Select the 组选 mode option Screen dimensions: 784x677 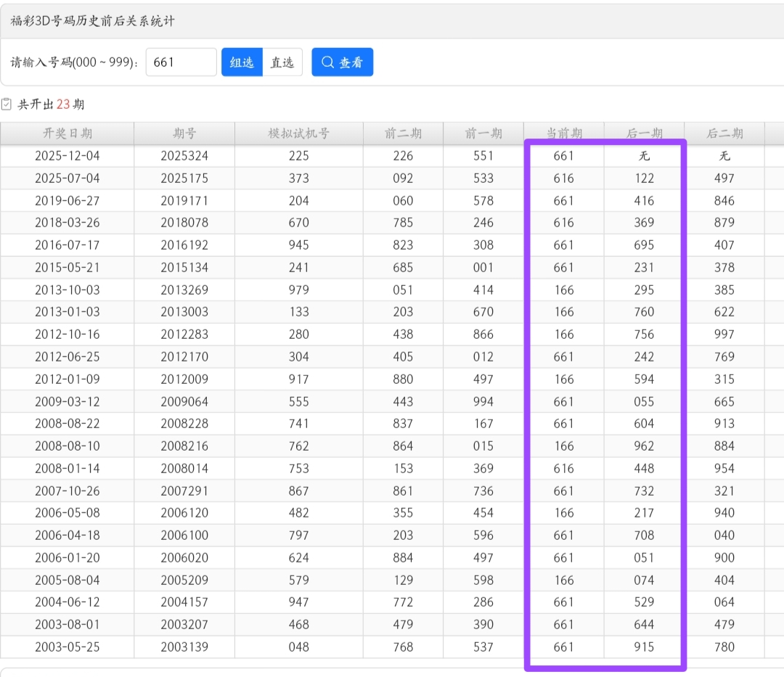(x=242, y=62)
